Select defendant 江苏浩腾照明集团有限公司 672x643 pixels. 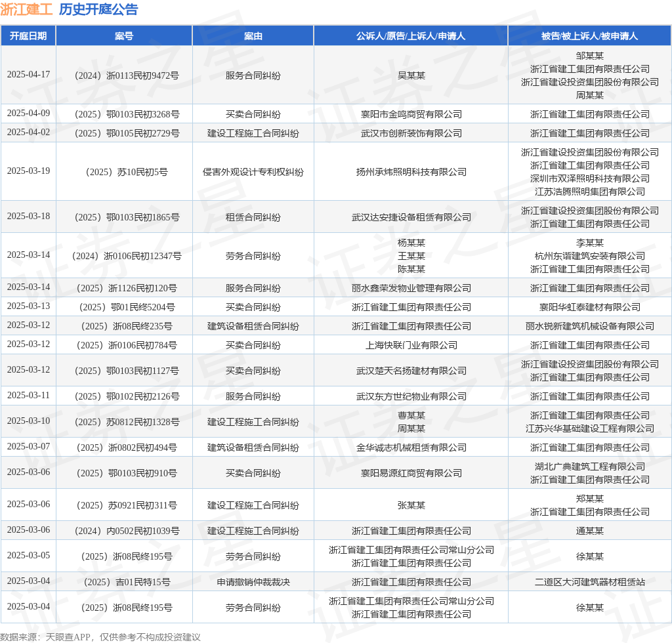[590, 192]
